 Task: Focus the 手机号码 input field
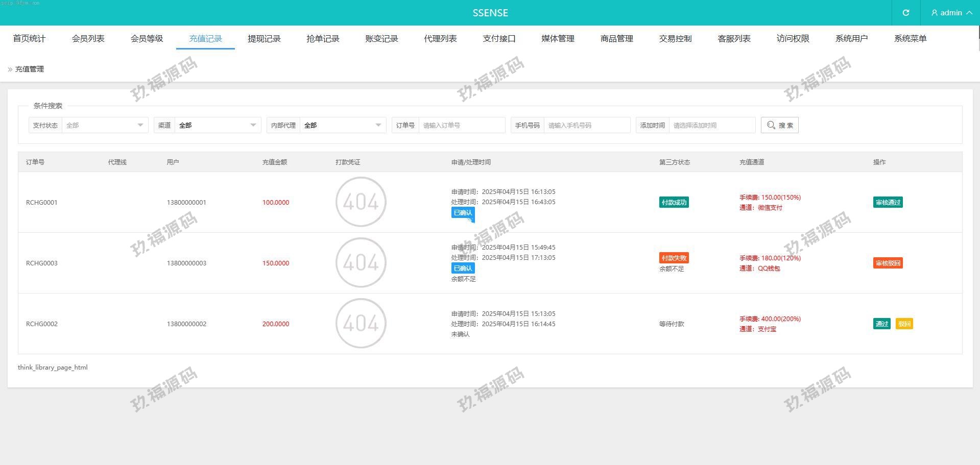586,125
